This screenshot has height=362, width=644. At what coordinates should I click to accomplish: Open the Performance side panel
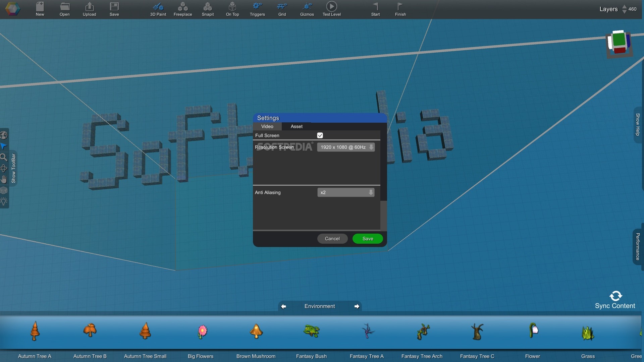coord(638,247)
